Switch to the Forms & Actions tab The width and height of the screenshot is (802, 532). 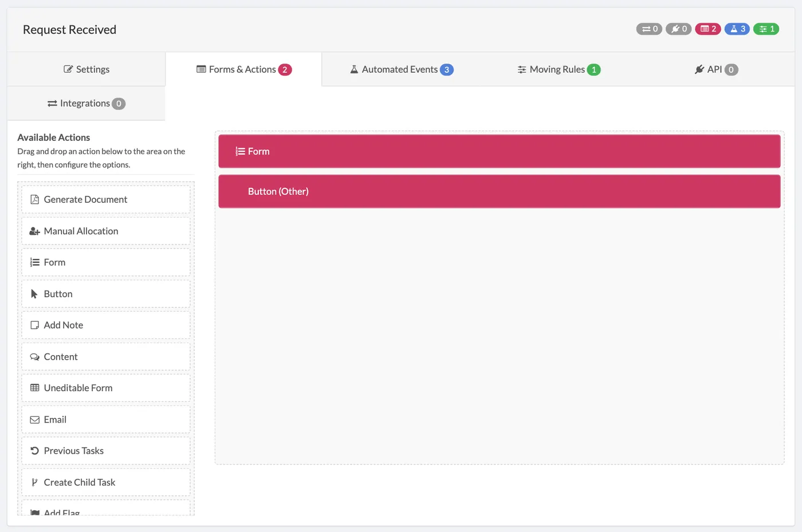click(x=244, y=69)
